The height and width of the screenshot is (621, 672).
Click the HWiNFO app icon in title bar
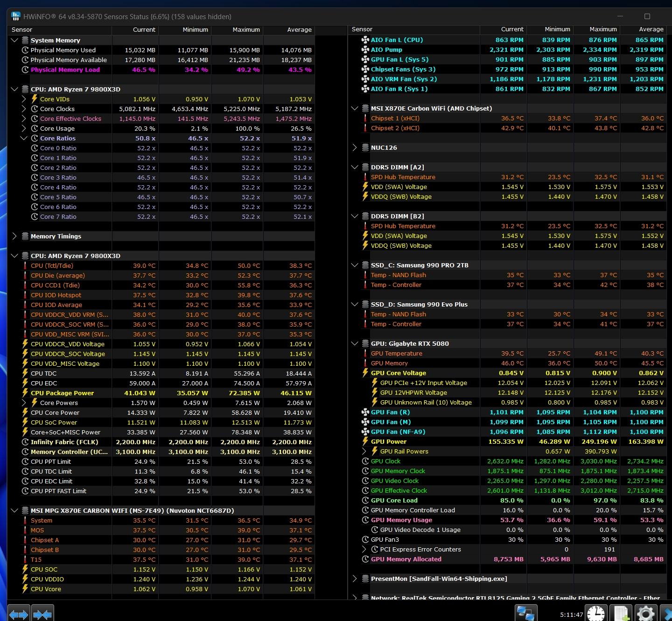pos(15,16)
